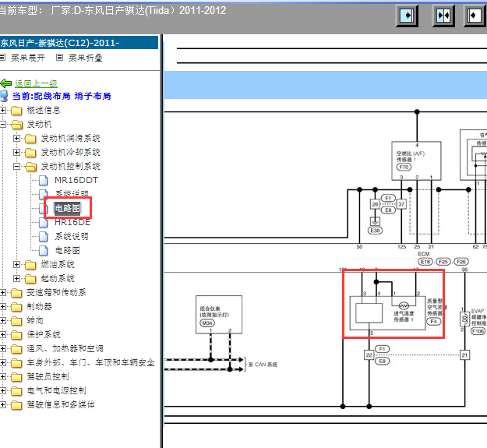Collapse the 发动机 folder node
The image size is (487, 448).
pos(3,124)
